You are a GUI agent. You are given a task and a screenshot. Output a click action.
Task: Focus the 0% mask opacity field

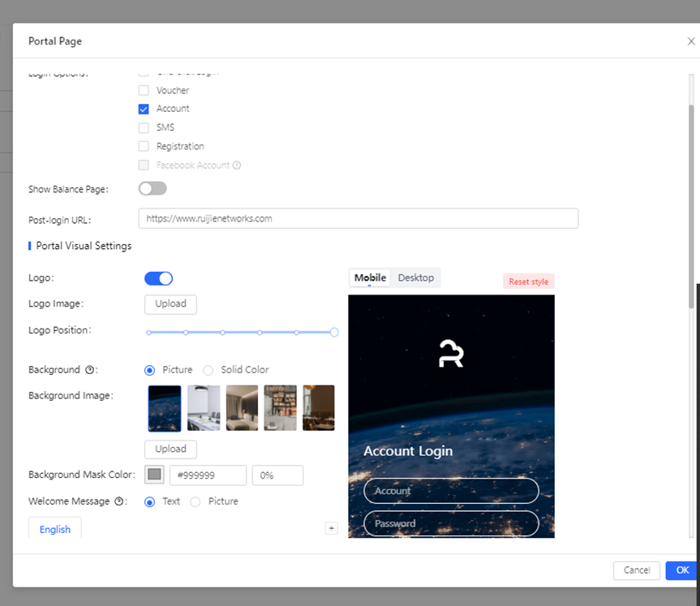277,475
